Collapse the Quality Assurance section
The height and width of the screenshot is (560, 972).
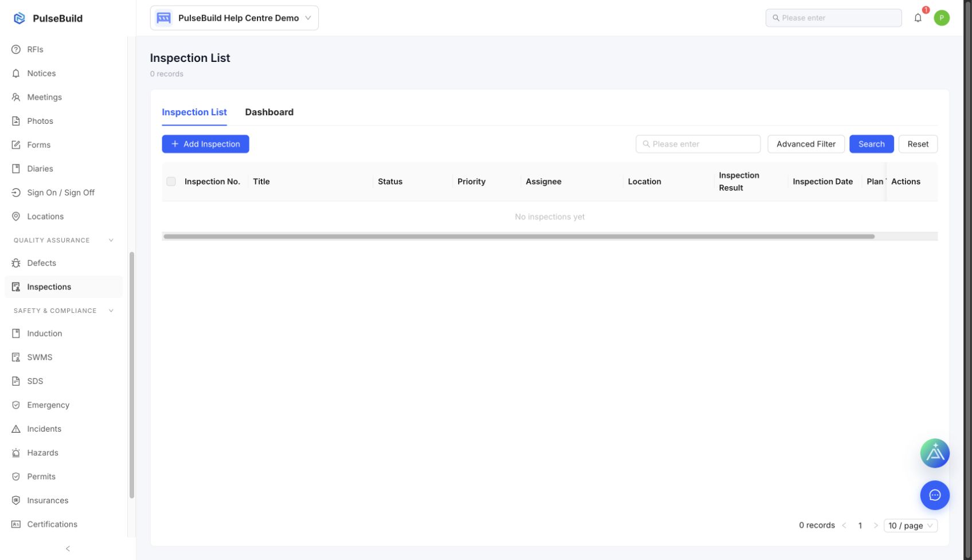pos(111,240)
